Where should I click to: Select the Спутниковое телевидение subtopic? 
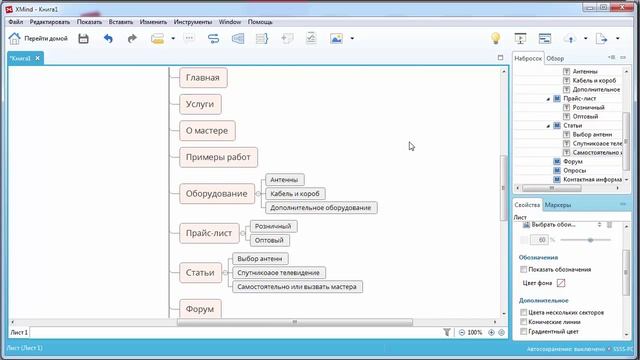click(x=278, y=273)
